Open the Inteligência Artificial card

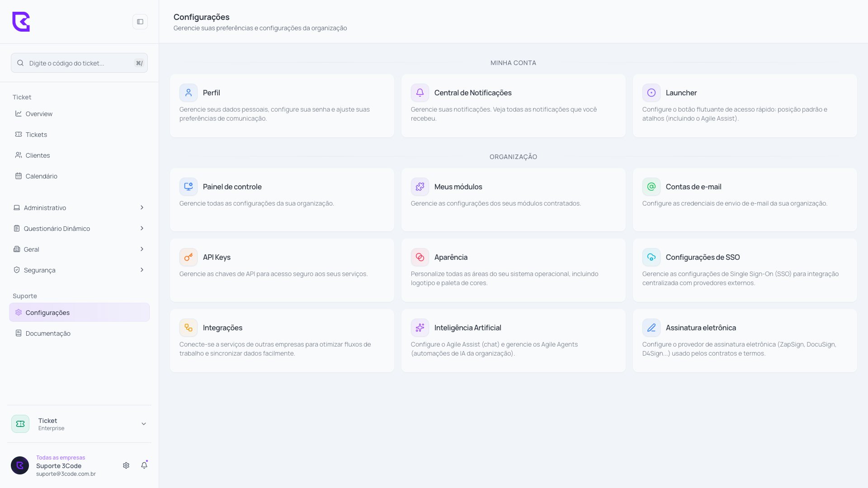[x=514, y=341]
